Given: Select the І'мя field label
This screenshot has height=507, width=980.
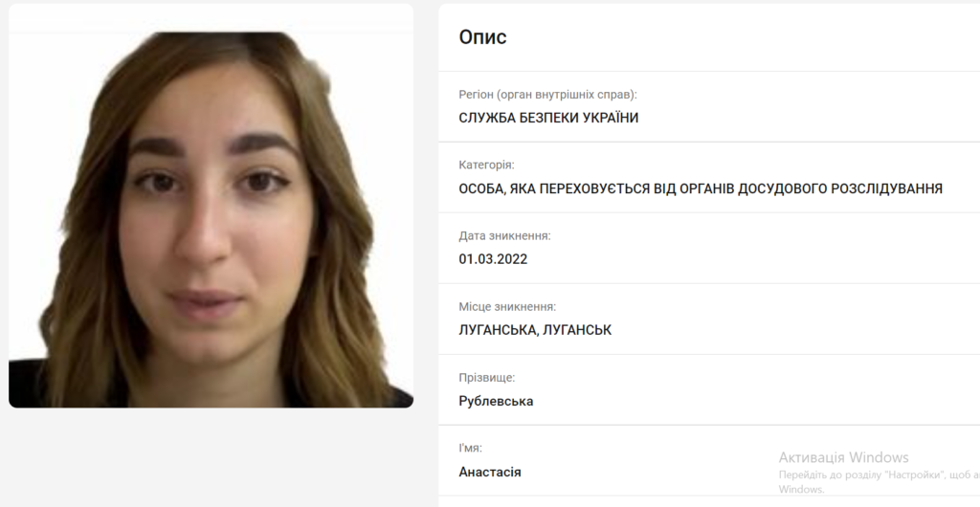Looking at the screenshot, I should [470, 449].
